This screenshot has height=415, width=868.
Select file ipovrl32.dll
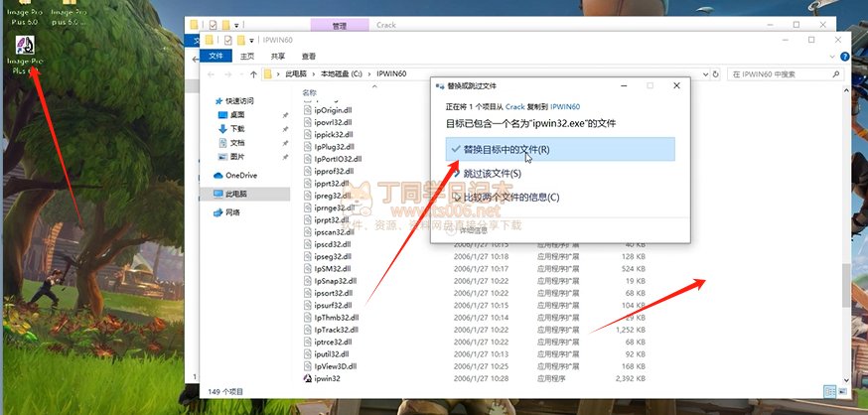332,122
